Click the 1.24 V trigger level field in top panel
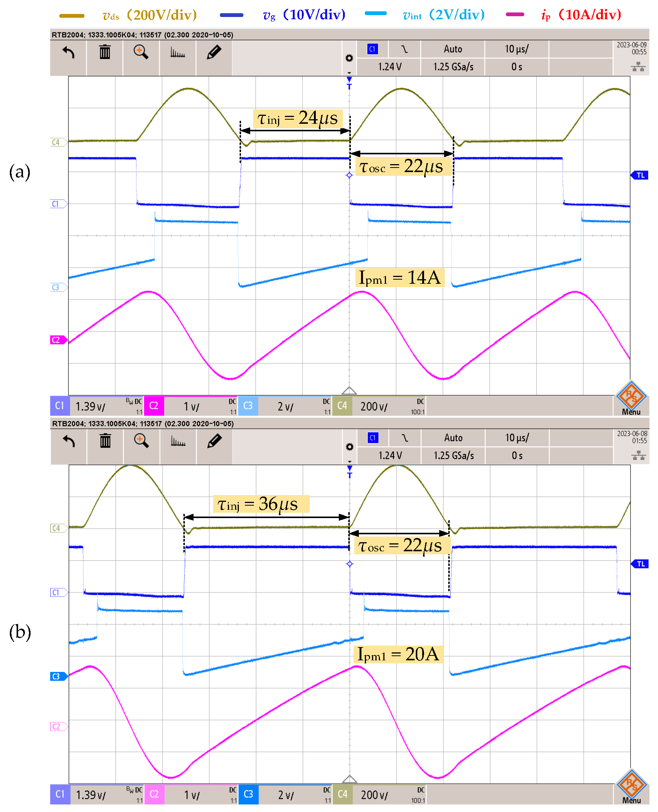This screenshot has height=812, width=658. [x=389, y=67]
